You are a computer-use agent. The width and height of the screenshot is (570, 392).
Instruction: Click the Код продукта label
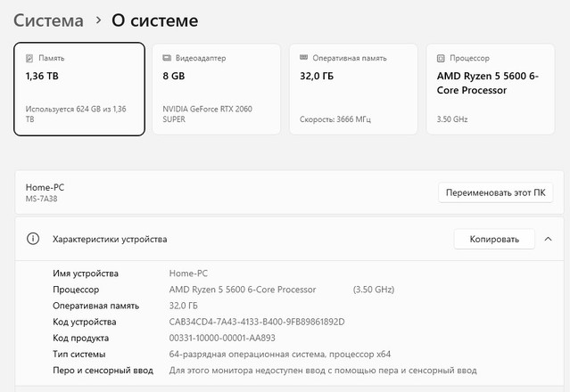[x=80, y=339]
